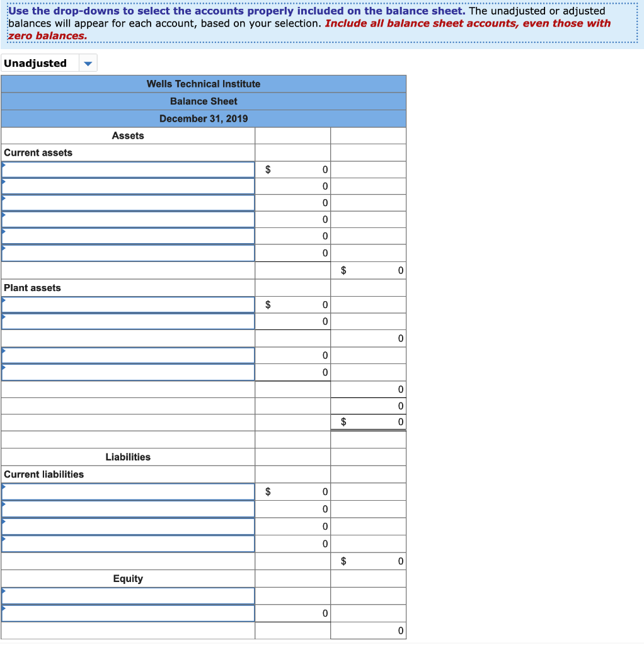This screenshot has width=644, height=645.
Task: Open the first Current assets account dropdown
Action: click(128, 169)
